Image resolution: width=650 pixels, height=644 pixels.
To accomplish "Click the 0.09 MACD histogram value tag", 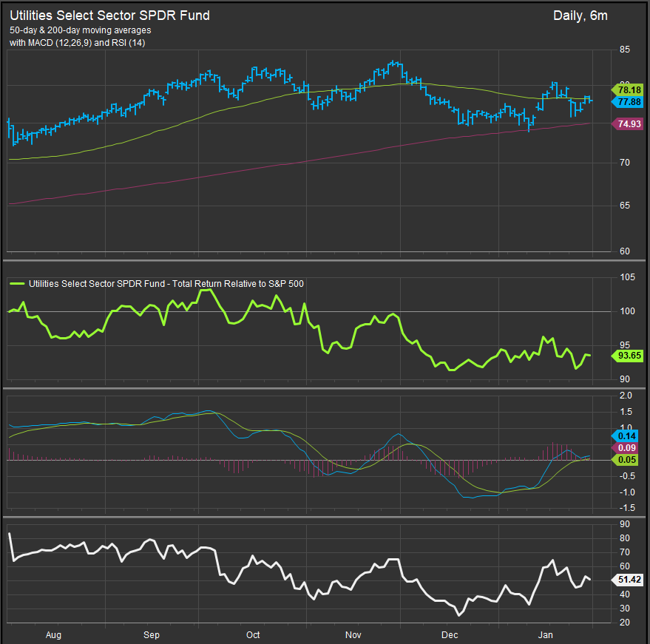I will 625,448.
